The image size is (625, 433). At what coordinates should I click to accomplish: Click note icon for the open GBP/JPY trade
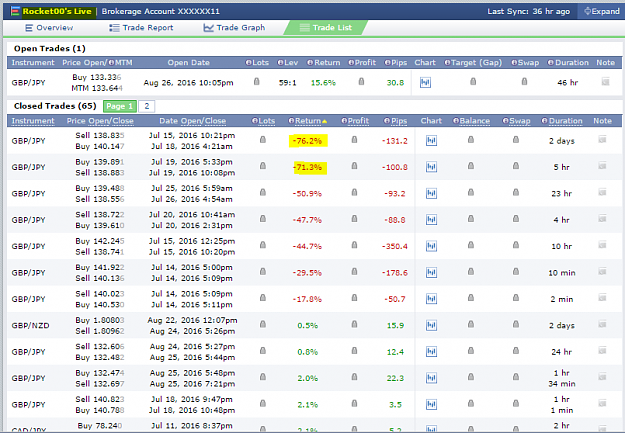605,82
